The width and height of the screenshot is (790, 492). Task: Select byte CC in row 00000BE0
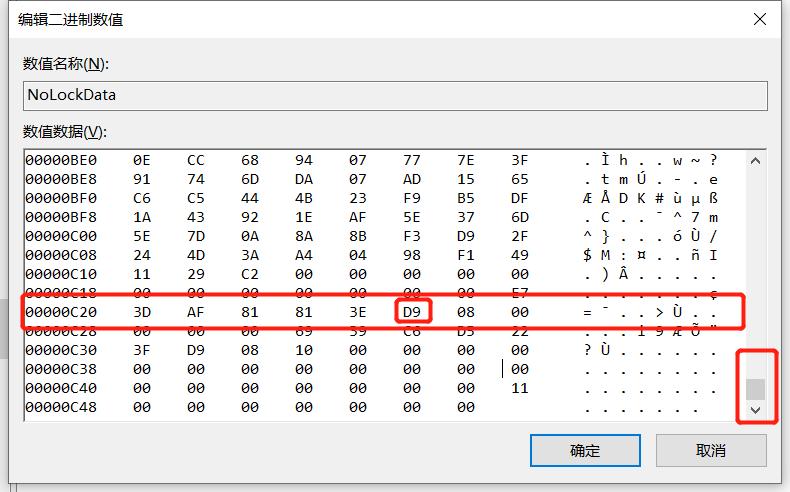tap(196, 160)
